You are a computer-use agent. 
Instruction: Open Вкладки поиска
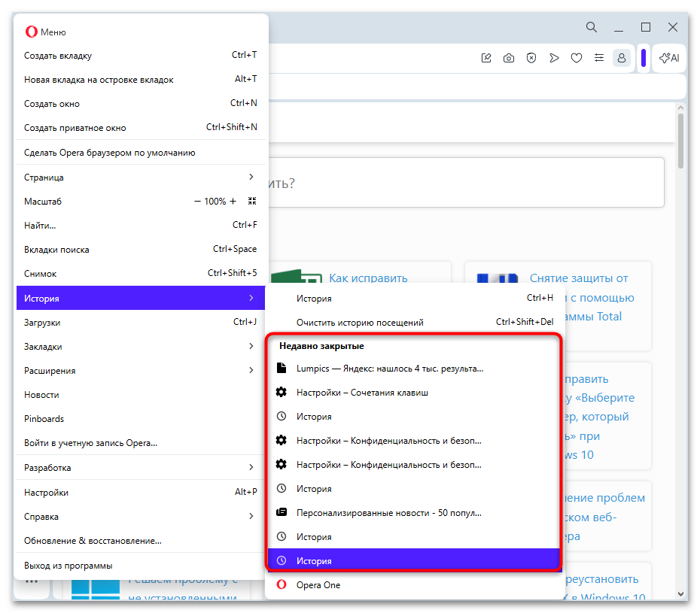click(141, 250)
